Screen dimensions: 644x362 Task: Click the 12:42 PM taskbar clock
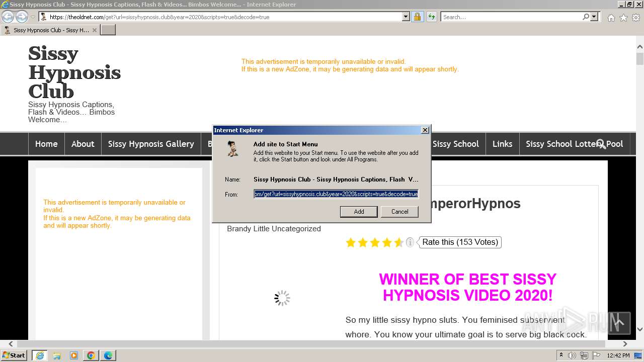(x=618, y=355)
